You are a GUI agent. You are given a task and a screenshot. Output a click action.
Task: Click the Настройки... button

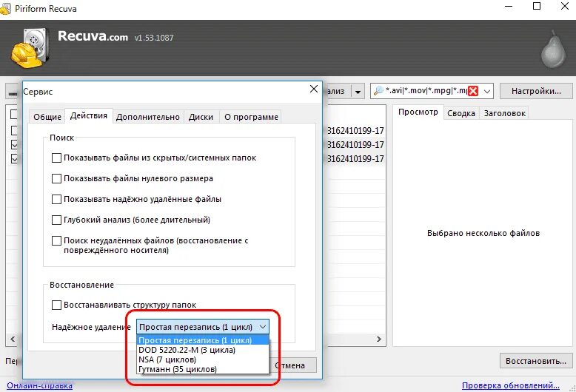(536, 91)
